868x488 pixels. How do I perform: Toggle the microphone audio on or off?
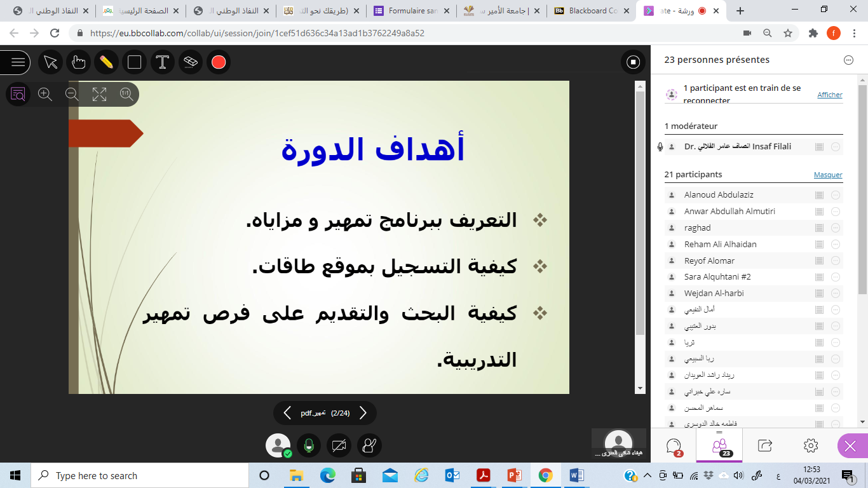click(x=309, y=446)
